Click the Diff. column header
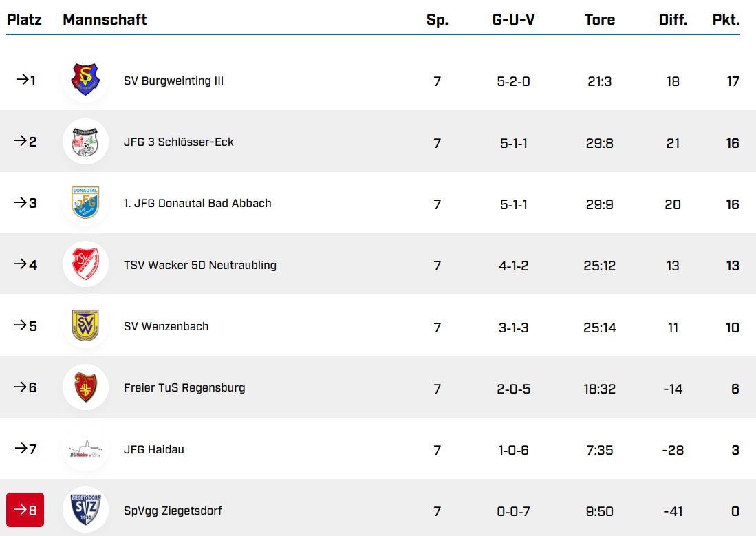The image size is (756, 536). 673,20
